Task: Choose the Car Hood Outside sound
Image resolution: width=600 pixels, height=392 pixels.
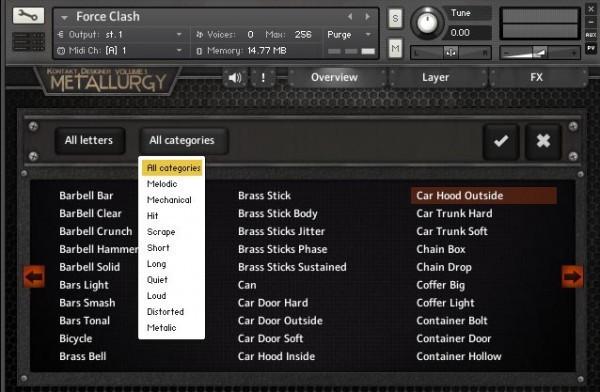Action: point(484,196)
